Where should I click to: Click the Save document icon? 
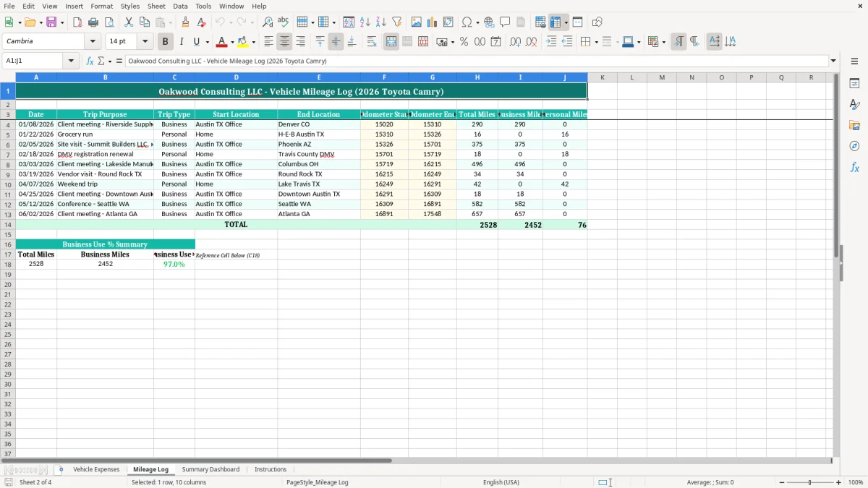tap(51, 22)
